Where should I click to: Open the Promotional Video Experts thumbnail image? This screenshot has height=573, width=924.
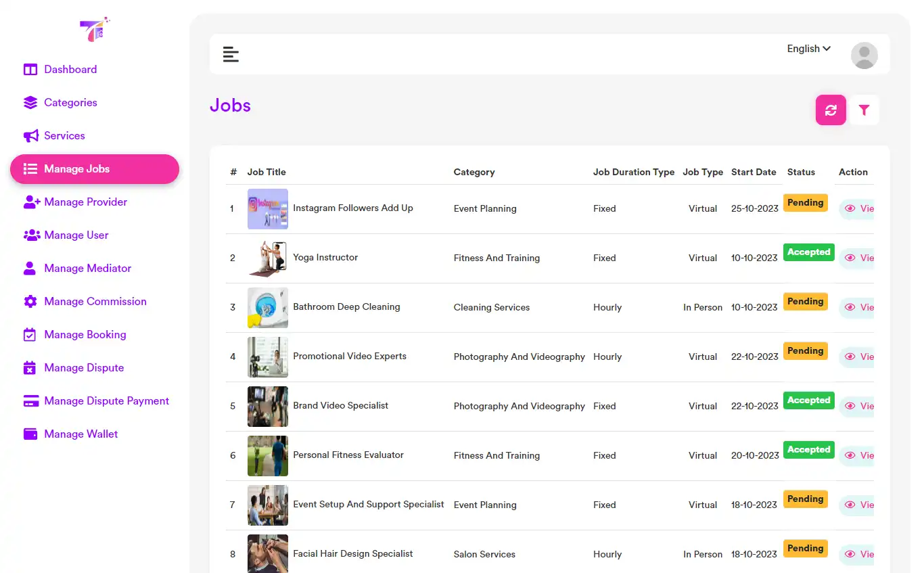(x=267, y=357)
